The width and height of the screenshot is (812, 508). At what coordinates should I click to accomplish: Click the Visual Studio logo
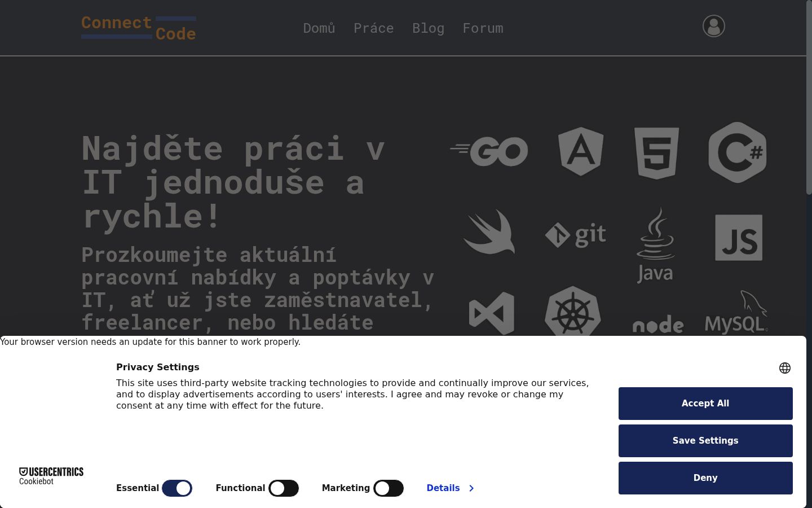(491, 313)
